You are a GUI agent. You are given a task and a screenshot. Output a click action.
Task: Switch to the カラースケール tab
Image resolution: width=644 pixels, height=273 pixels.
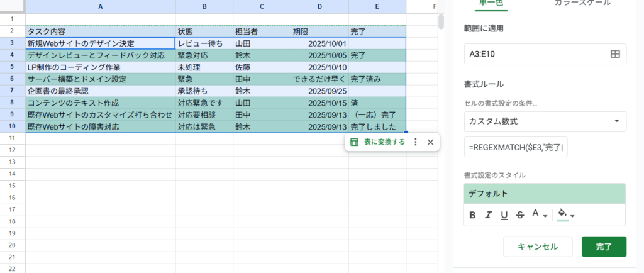[x=582, y=4]
